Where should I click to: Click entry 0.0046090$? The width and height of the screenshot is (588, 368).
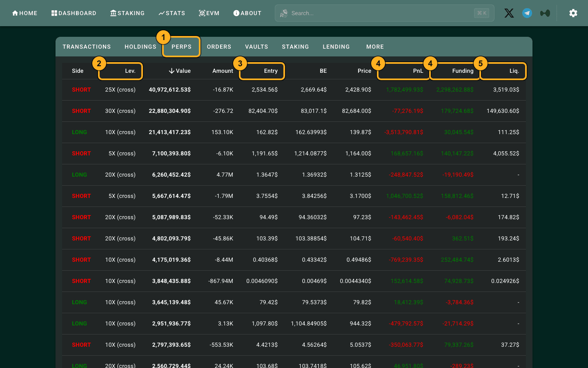click(262, 281)
